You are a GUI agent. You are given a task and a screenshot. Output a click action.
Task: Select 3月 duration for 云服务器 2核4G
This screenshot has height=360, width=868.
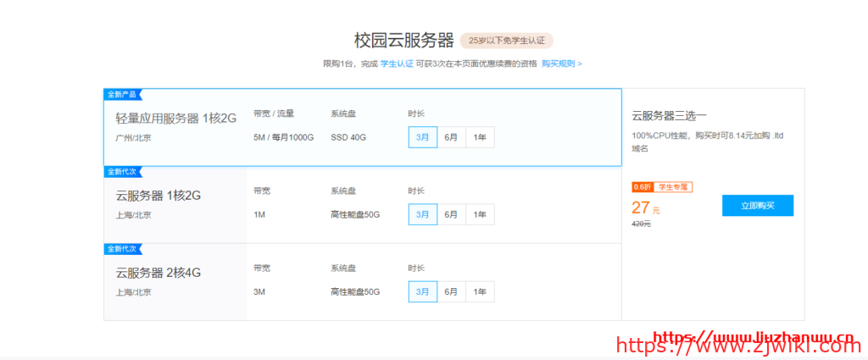click(x=422, y=291)
